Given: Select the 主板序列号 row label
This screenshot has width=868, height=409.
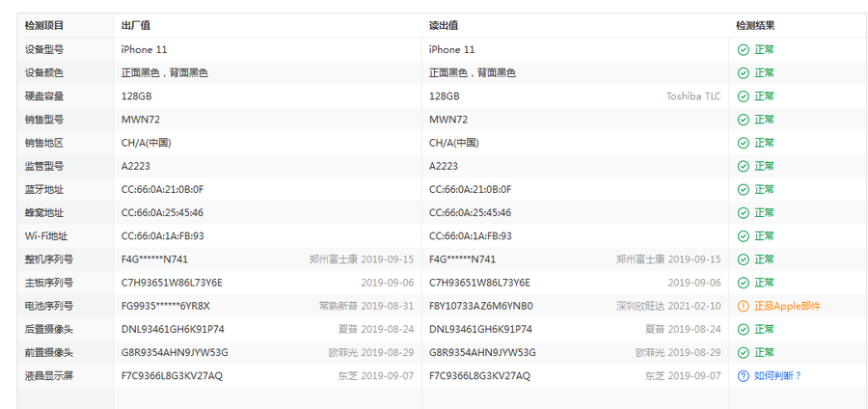Looking at the screenshot, I should [49, 283].
